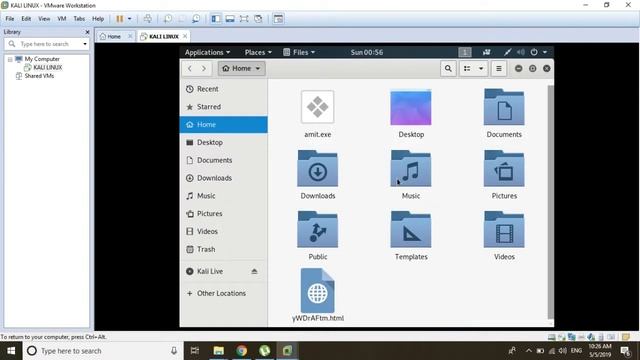This screenshot has width=640, height=360.
Task: Click the VMware pause button
Action: point(120,19)
